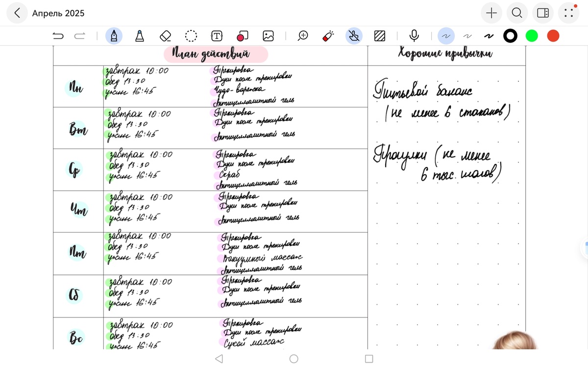Open the four-dots more options menu

point(569,13)
